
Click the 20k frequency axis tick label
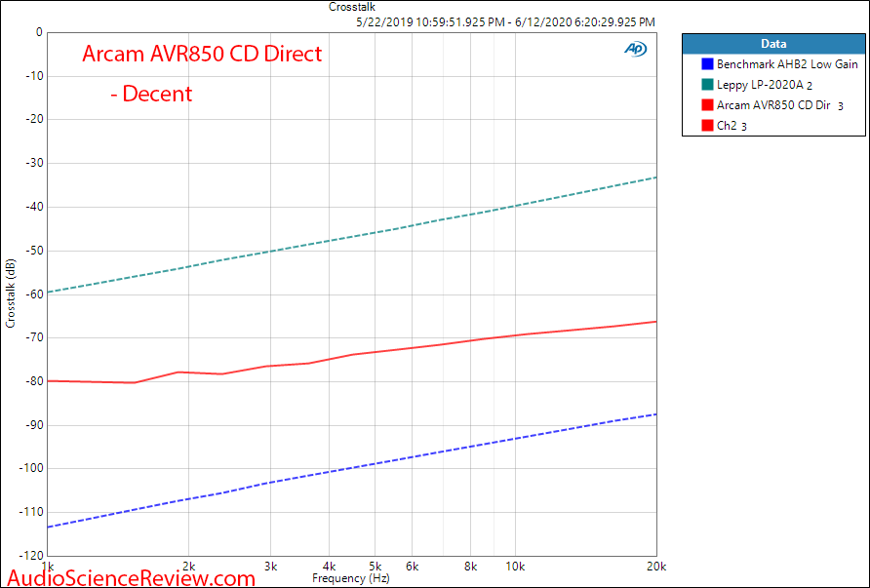[656, 567]
